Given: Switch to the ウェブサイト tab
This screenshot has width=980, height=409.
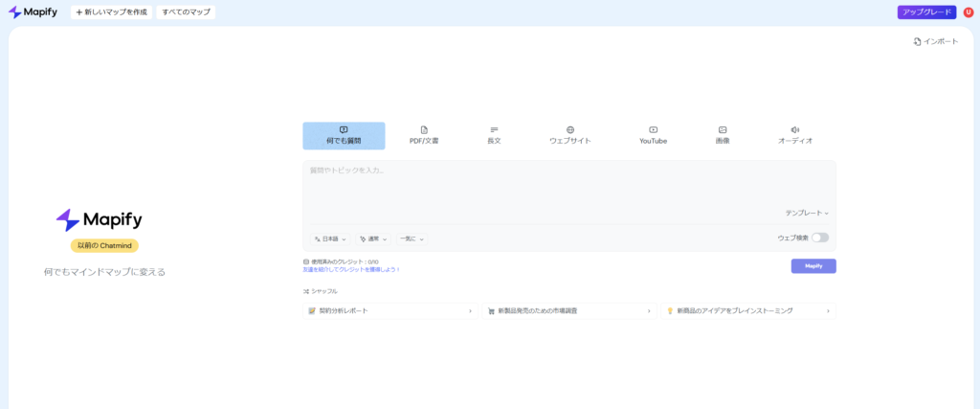Looking at the screenshot, I should point(570,136).
